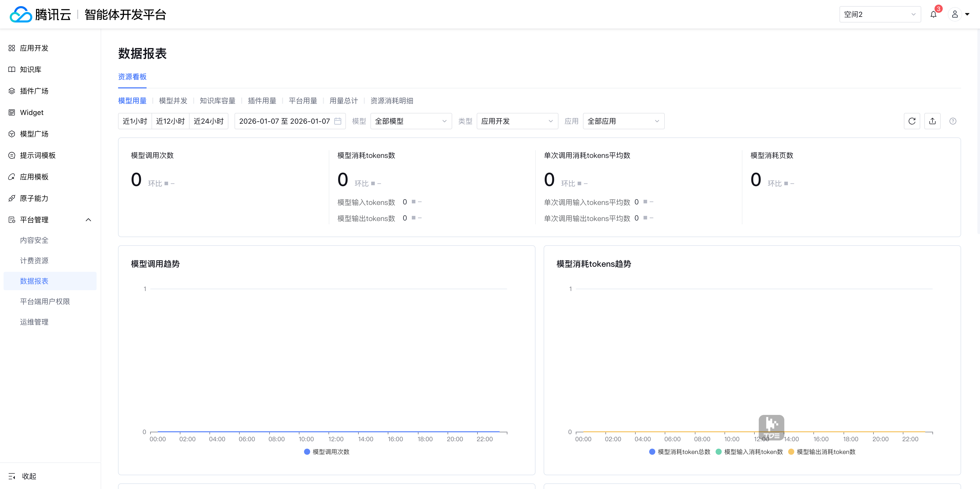Select the 近24小时 time range button
Viewport: 980px width, 489px height.
point(208,121)
